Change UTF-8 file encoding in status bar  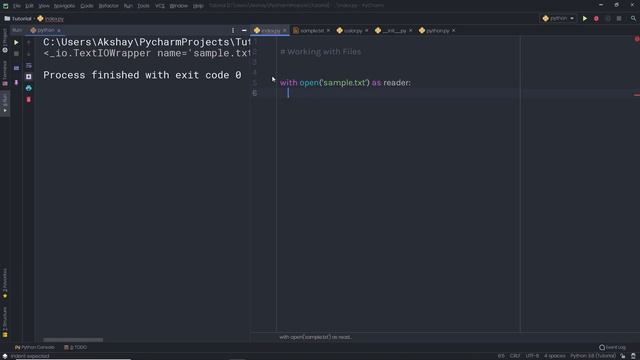tap(532, 356)
